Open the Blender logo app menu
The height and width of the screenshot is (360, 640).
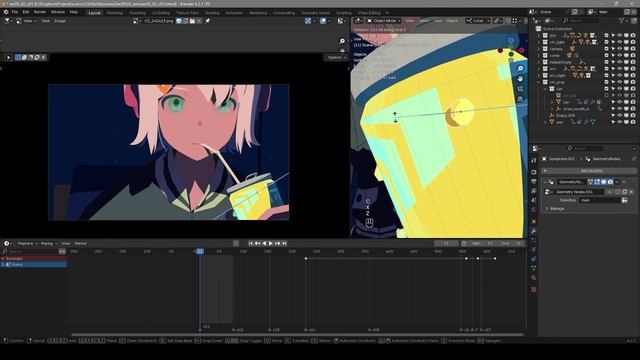(x=6, y=12)
